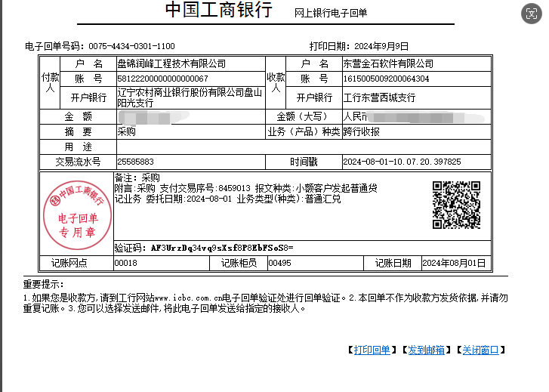Click the 业务（产品）种类 label cell
Viewport: 549px width, 392px height.
click(x=304, y=131)
